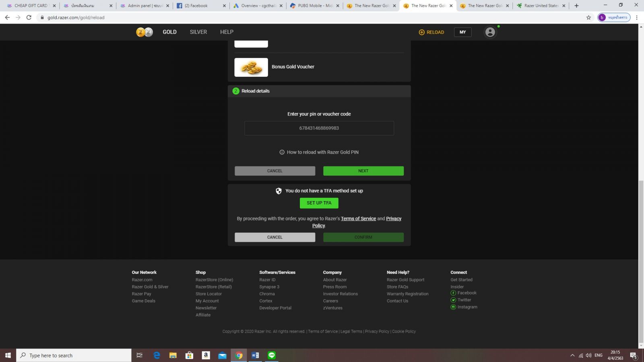Image resolution: width=644 pixels, height=362 pixels.
Task: Open a new browser tab
Action: pos(576,6)
